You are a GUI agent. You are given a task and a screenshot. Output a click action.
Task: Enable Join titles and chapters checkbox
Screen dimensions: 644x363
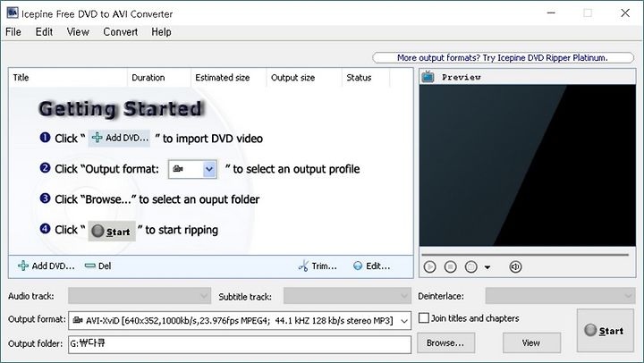[x=424, y=317]
